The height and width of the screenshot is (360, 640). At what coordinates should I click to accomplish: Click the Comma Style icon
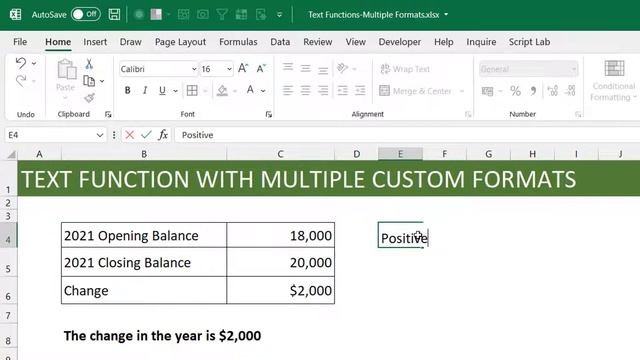[x=533, y=91]
